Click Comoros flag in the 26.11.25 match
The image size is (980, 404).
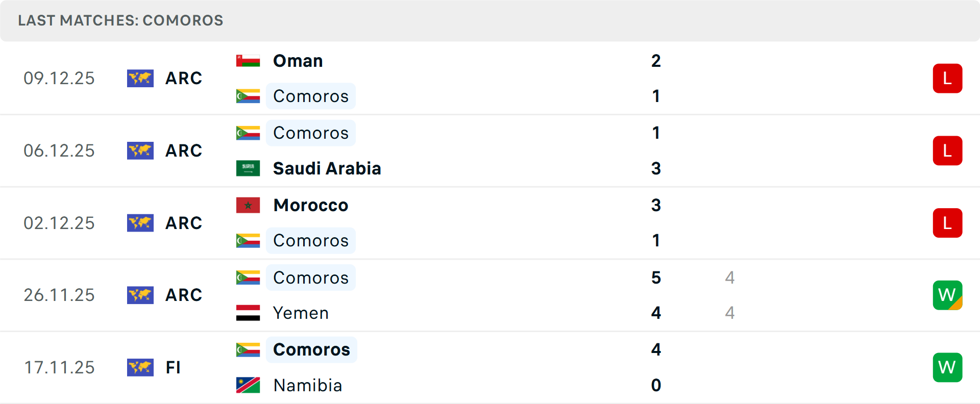pyautogui.click(x=248, y=277)
